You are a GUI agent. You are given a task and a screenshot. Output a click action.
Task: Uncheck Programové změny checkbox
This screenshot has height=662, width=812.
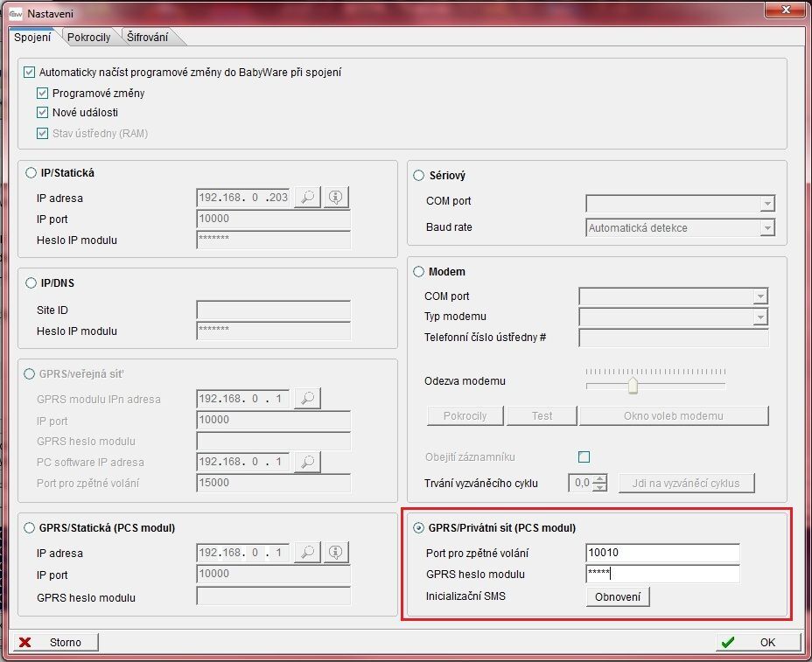click(42, 93)
